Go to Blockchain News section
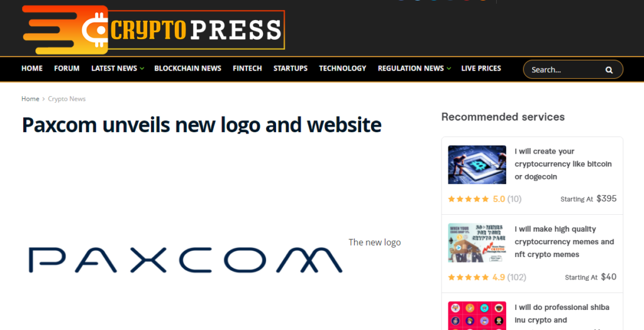This screenshot has width=644, height=330. tap(187, 68)
